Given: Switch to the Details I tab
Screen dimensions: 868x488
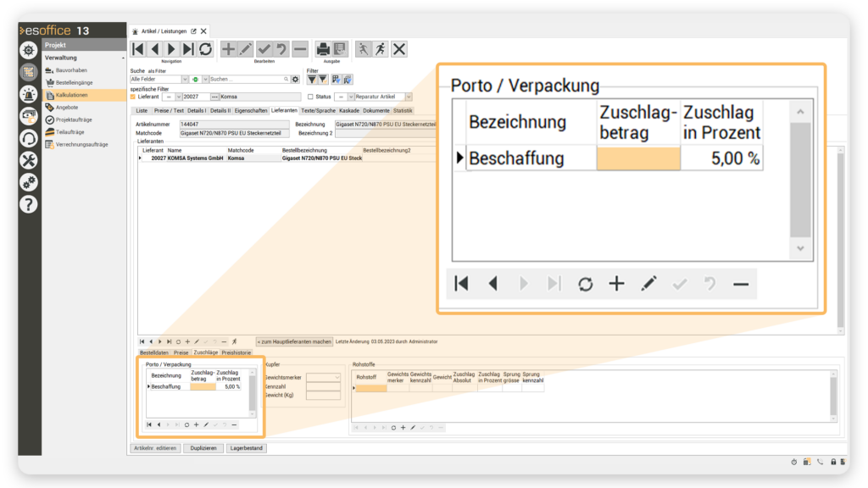Looking at the screenshot, I should point(197,111).
